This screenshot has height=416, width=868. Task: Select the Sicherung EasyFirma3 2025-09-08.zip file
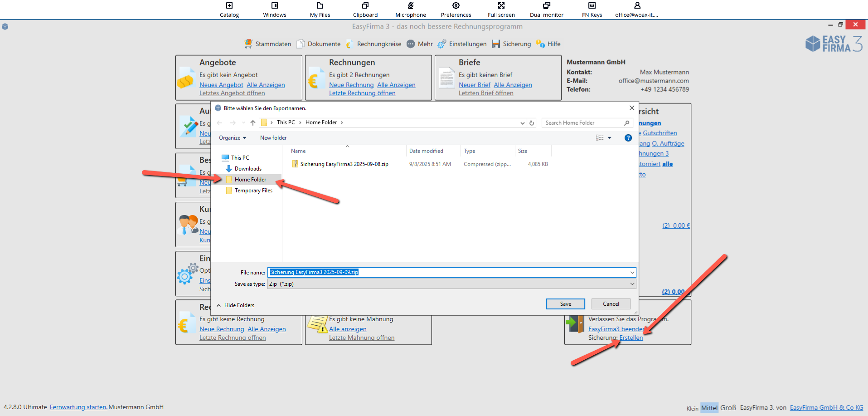tap(344, 164)
